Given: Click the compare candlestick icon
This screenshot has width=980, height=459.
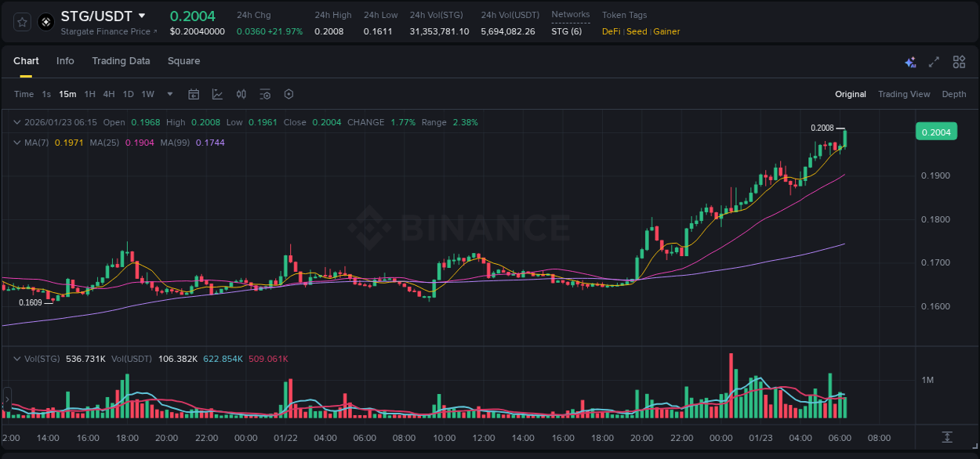Looking at the screenshot, I should click(x=241, y=94).
